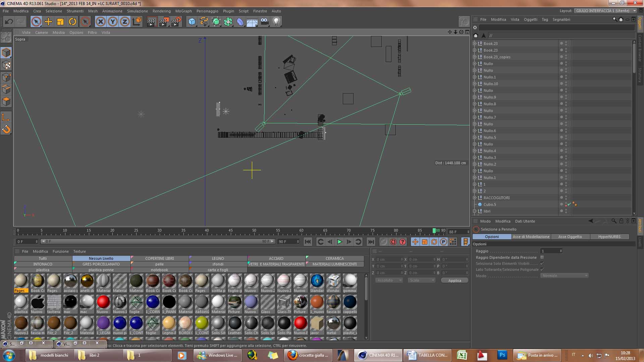Expand the libri object in tree
Viewport: 644px width, 362px height.
475,211
